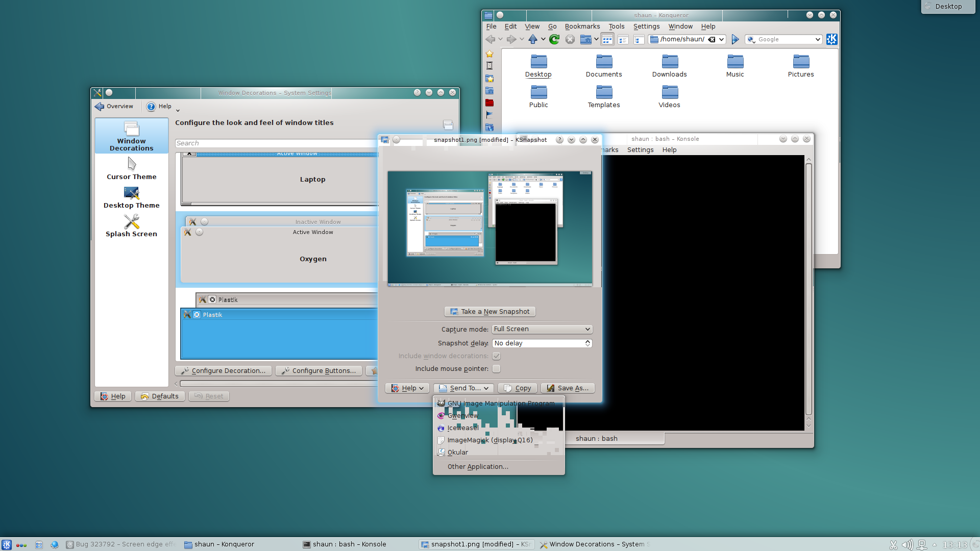Open the Konqueror Bookmarks menu

click(582, 27)
